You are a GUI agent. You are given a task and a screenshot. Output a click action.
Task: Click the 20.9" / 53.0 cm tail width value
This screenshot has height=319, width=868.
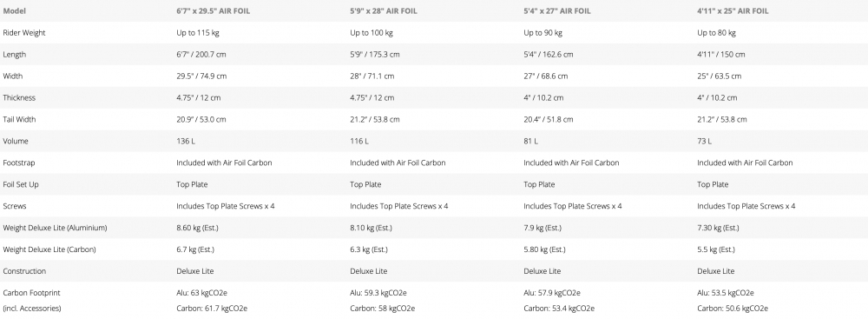click(x=201, y=119)
